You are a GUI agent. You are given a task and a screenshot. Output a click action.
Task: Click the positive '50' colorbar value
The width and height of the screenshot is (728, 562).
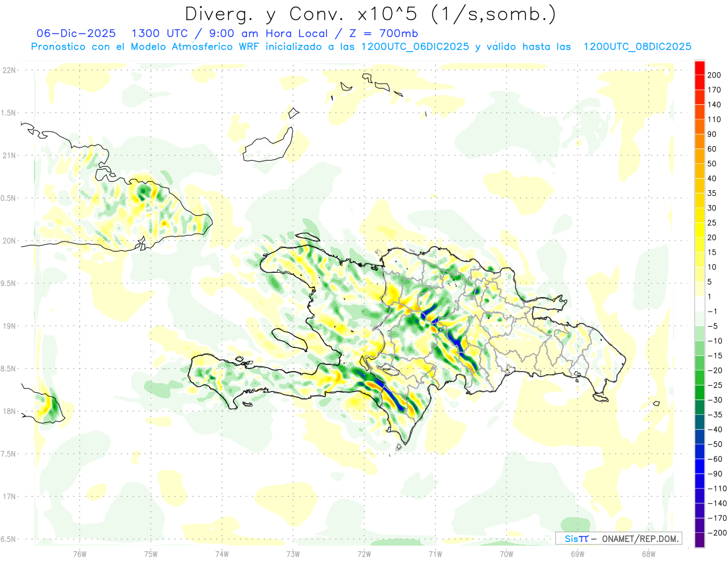pyautogui.click(x=713, y=164)
